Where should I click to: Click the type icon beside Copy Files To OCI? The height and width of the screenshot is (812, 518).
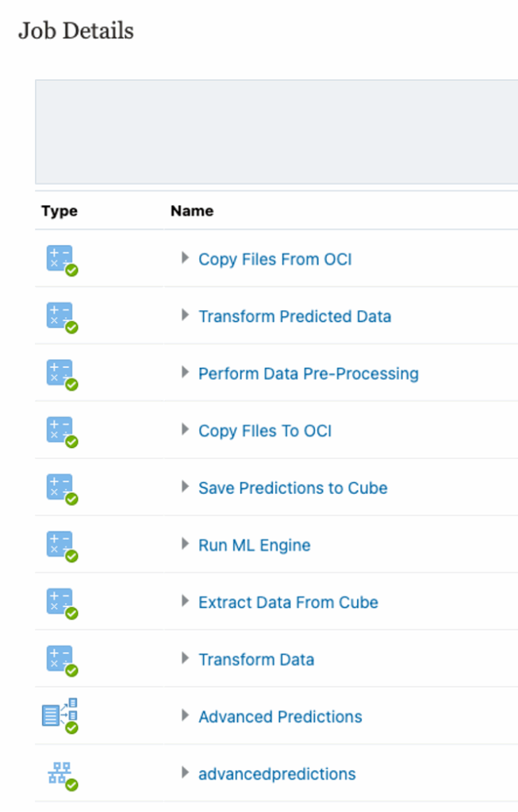pos(60,431)
